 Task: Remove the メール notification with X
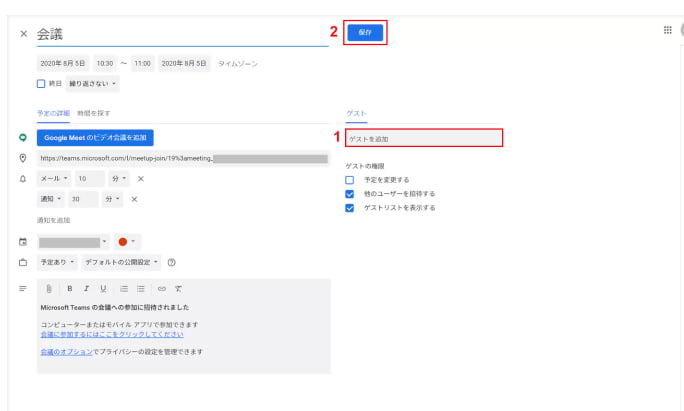tap(141, 179)
